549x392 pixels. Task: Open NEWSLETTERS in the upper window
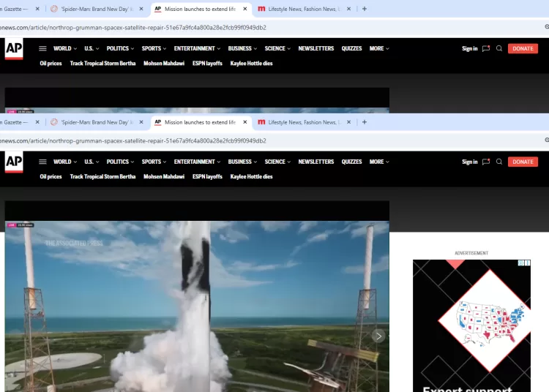pos(316,48)
